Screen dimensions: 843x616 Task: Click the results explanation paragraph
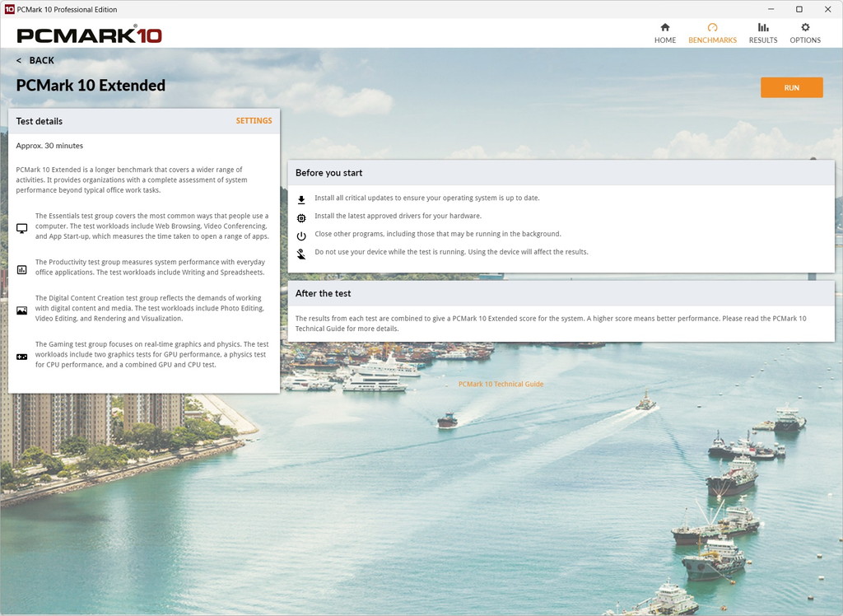click(x=551, y=324)
